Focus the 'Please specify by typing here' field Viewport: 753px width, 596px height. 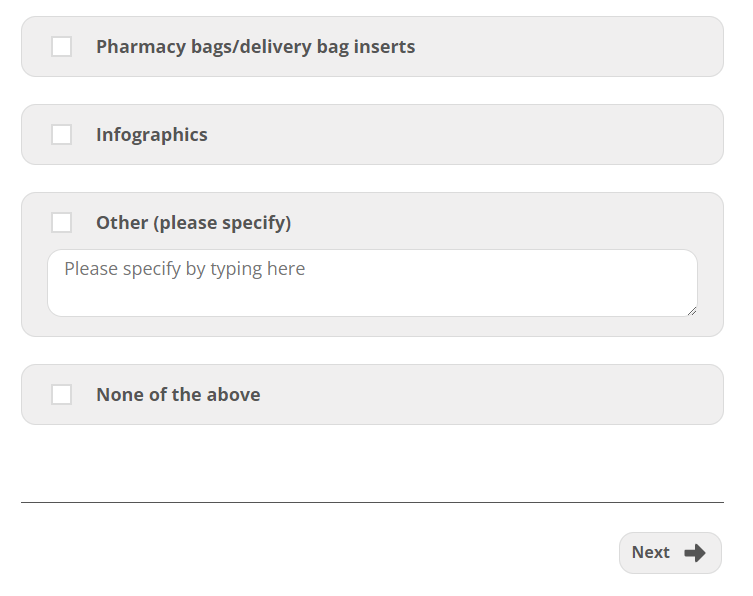(372, 283)
